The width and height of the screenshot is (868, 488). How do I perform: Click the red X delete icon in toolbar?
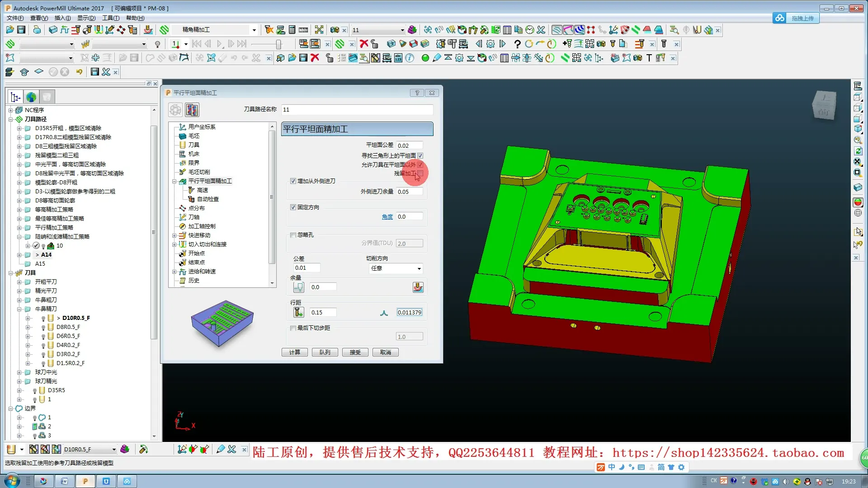[363, 44]
